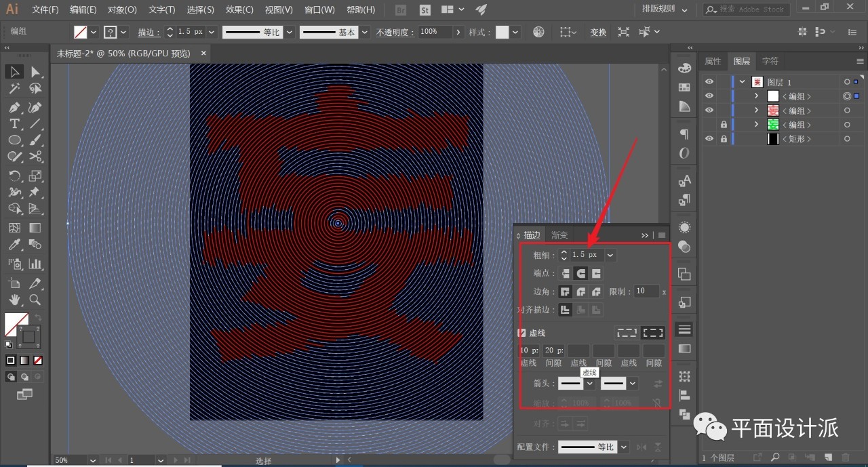Click the 变换 button in control bar

[x=598, y=33]
